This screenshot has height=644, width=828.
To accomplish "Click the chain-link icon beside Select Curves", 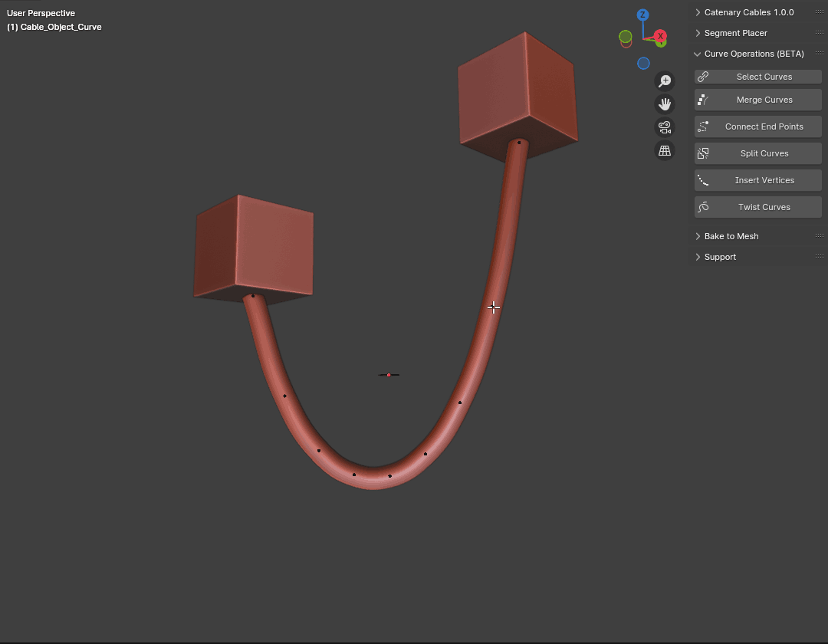I will point(703,77).
